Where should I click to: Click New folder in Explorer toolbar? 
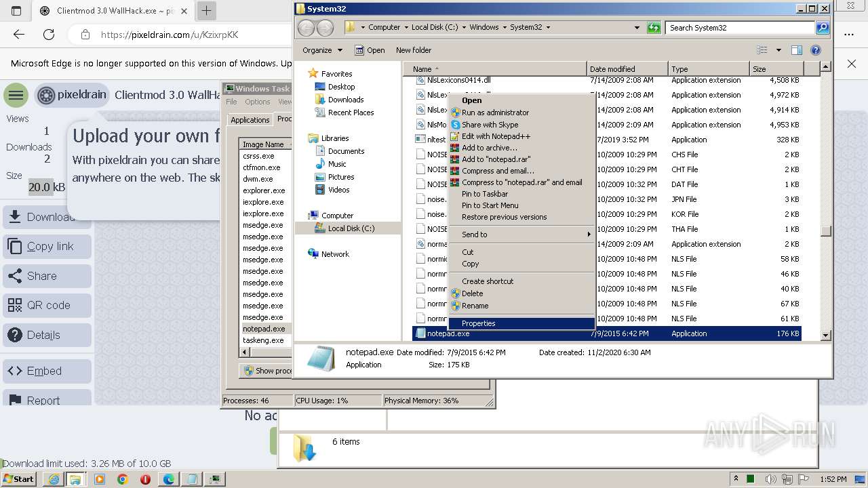(414, 50)
